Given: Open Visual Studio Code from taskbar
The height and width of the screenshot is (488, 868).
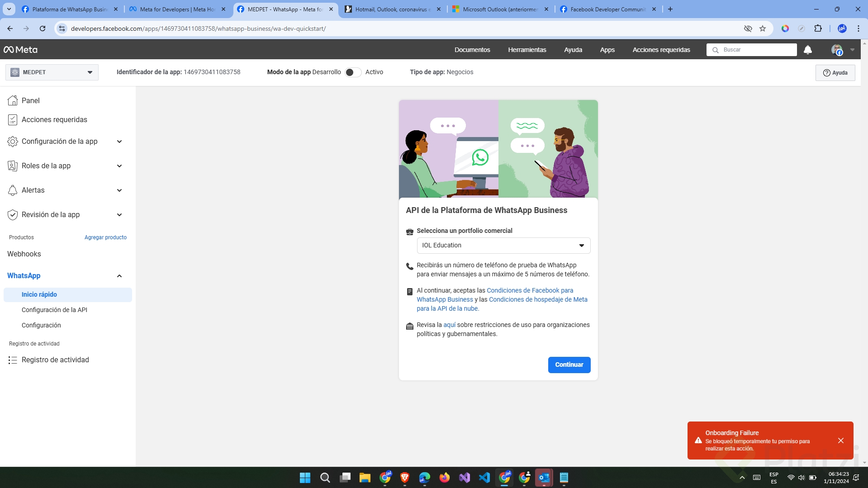Looking at the screenshot, I should pyautogui.click(x=484, y=478).
